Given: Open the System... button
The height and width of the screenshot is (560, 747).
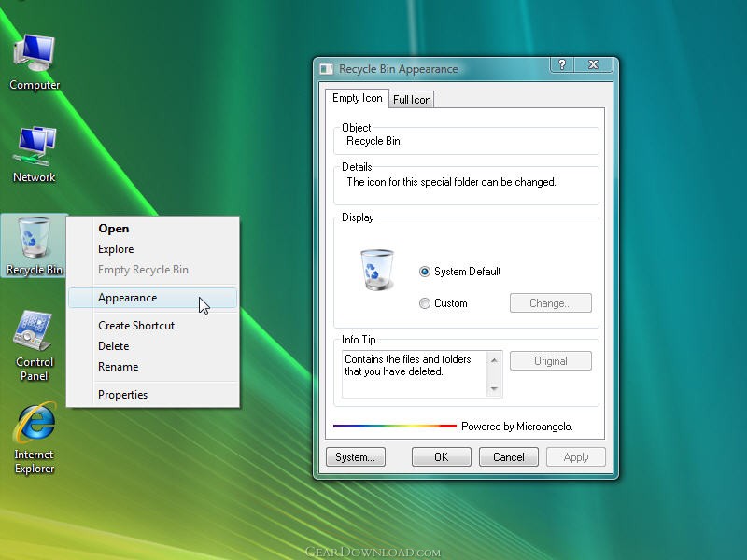Looking at the screenshot, I should [x=356, y=457].
